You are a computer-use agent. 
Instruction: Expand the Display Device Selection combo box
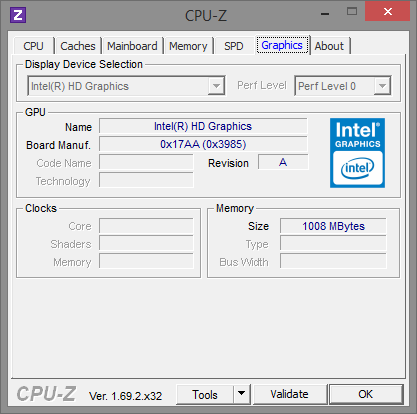(x=126, y=86)
